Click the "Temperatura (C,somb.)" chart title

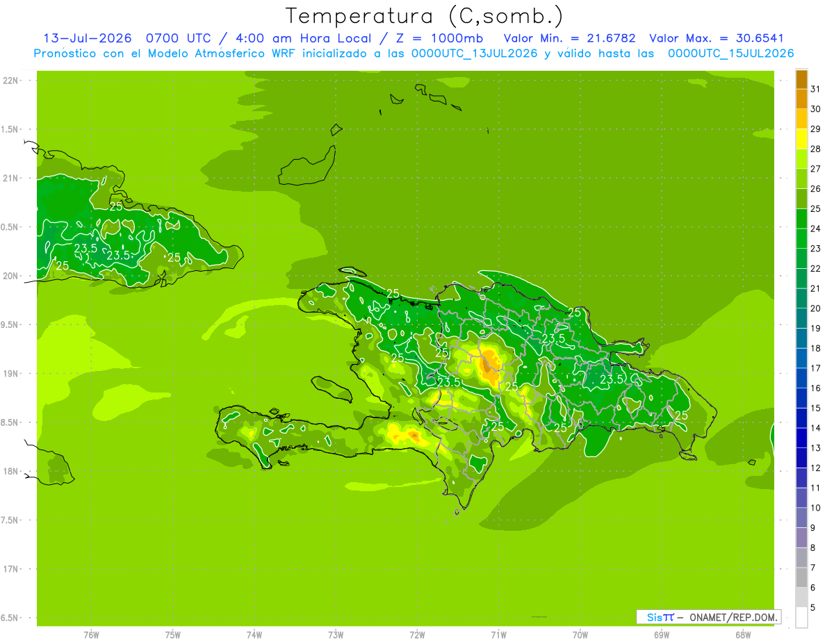pos(425,16)
